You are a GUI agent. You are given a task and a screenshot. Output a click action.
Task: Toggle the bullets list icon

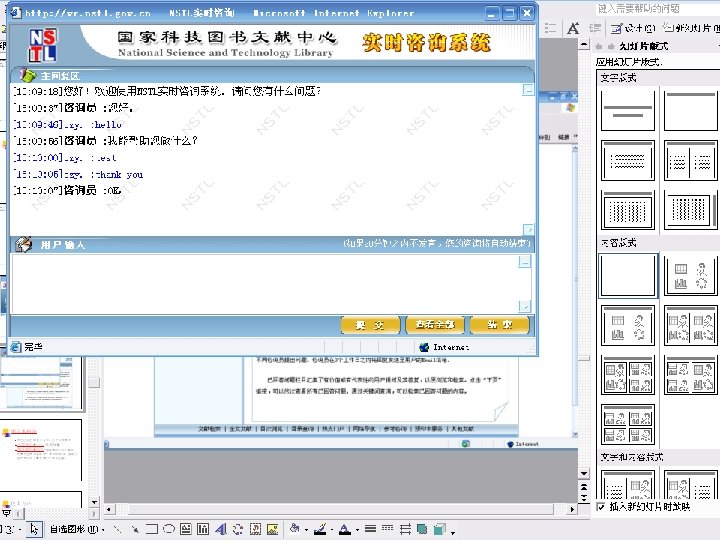click(x=550, y=28)
